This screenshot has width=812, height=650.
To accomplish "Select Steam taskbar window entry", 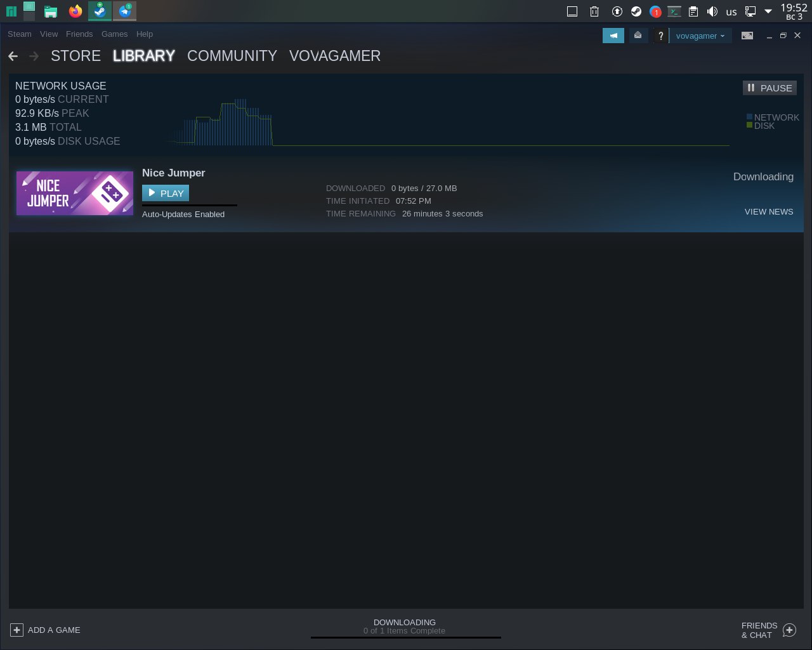I will [100, 11].
